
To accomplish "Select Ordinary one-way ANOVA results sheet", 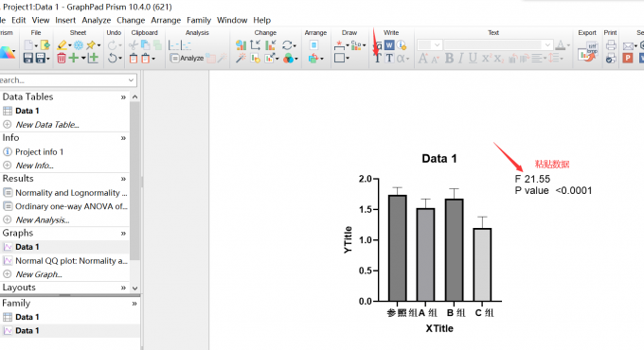I will [65, 206].
